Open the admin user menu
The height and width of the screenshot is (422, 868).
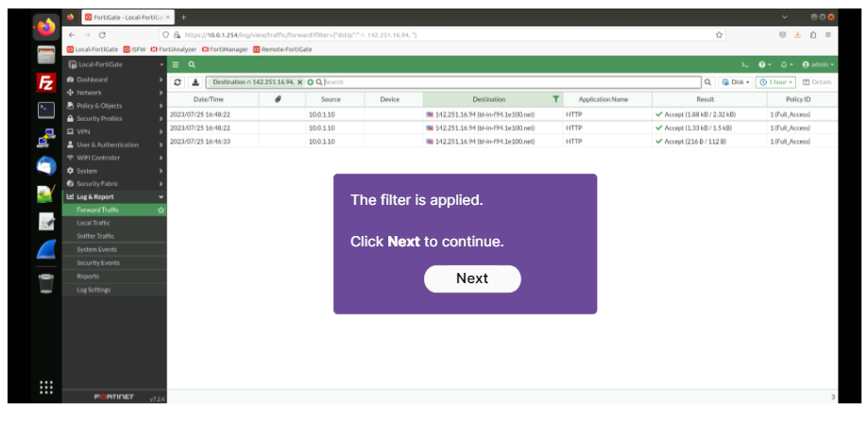coord(818,65)
